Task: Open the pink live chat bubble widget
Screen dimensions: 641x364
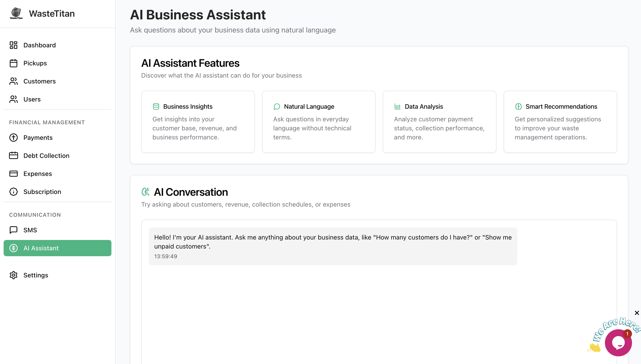Action: pyautogui.click(x=618, y=343)
